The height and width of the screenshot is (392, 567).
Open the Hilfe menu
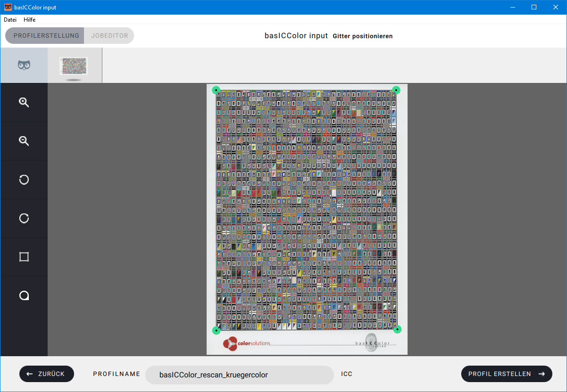[30, 20]
